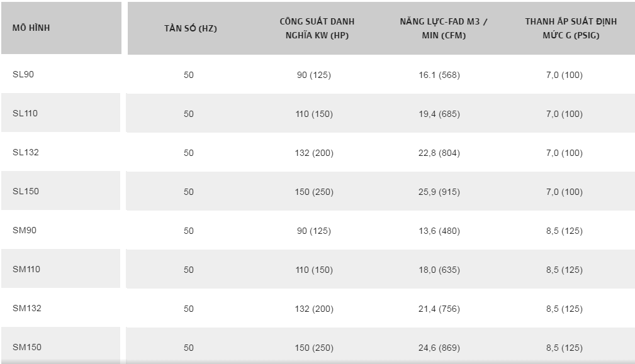
Task: Select the SL132 model cell
Action: pos(26,152)
